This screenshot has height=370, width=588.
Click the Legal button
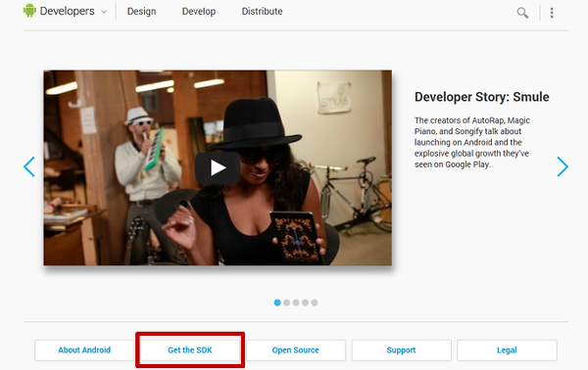click(507, 350)
